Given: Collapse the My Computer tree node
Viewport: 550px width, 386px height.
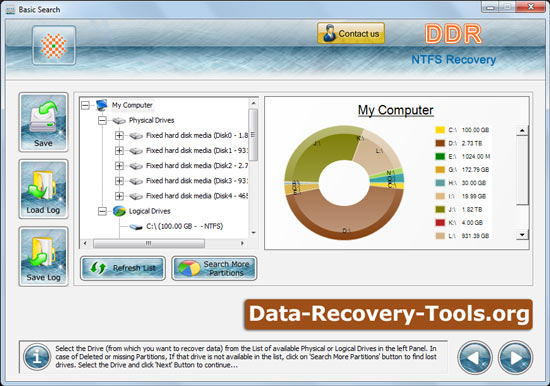Looking at the screenshot, I should coord(85,105).
